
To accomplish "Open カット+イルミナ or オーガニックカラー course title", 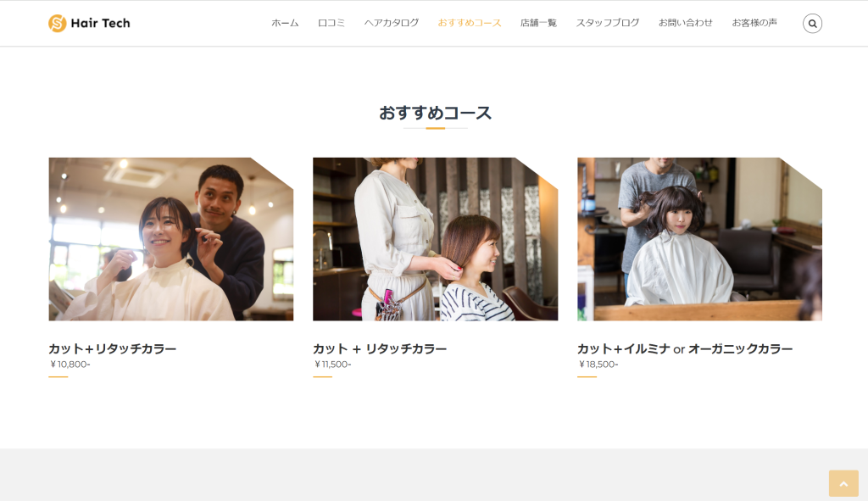I will click(685, 348).
